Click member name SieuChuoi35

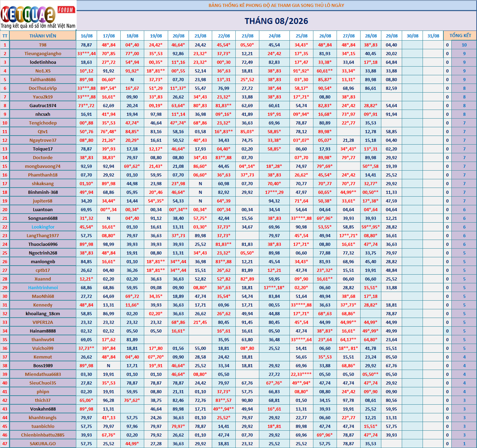pyautogui.click(x=43, y=383)
